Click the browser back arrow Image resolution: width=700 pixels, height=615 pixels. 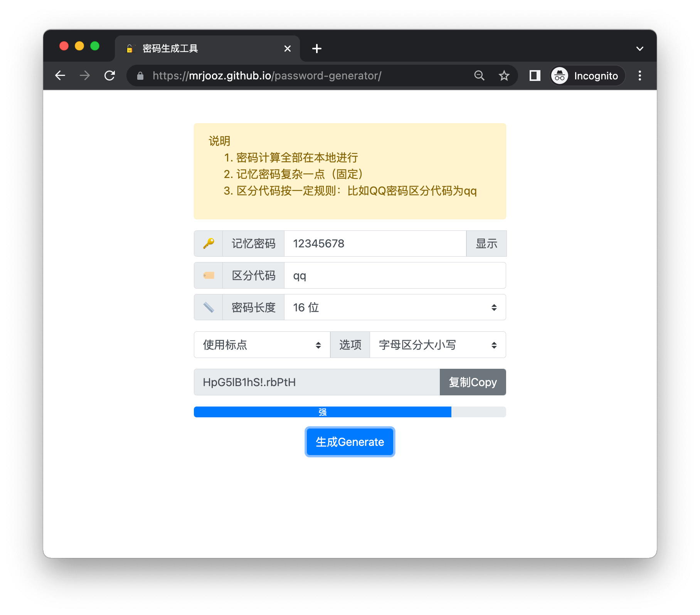tap(61, 76)
